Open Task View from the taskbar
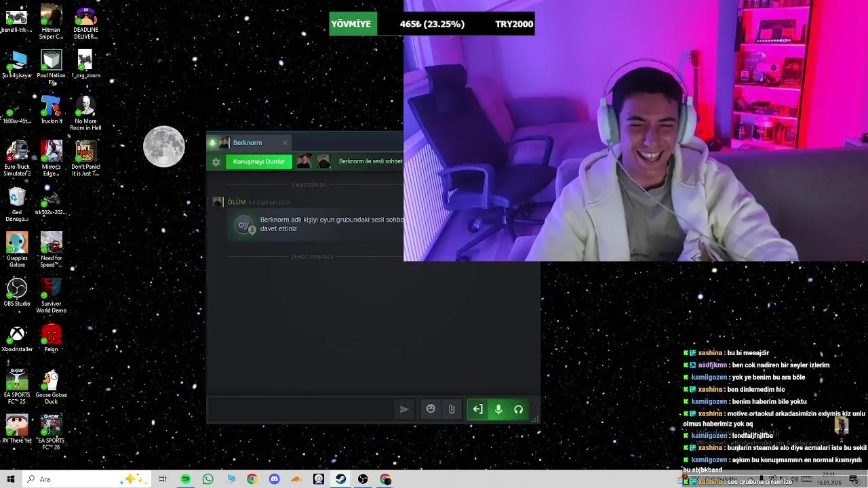 [163, 479]
